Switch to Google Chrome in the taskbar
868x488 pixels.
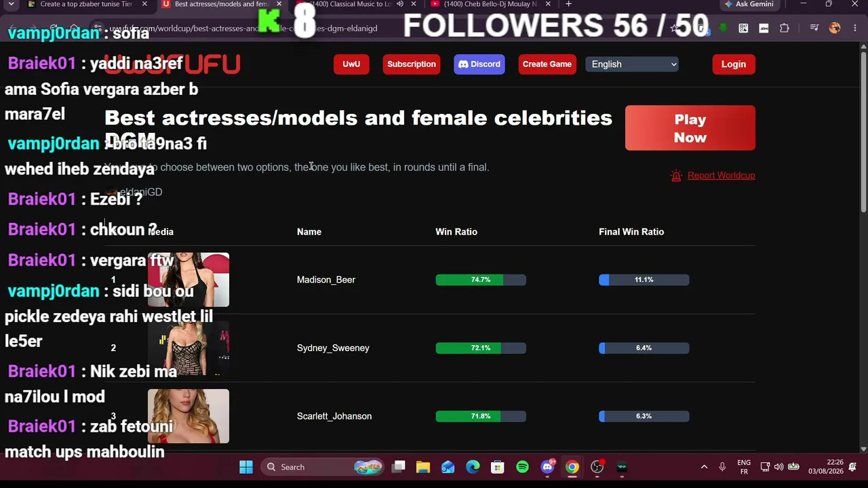click(572, 467)
